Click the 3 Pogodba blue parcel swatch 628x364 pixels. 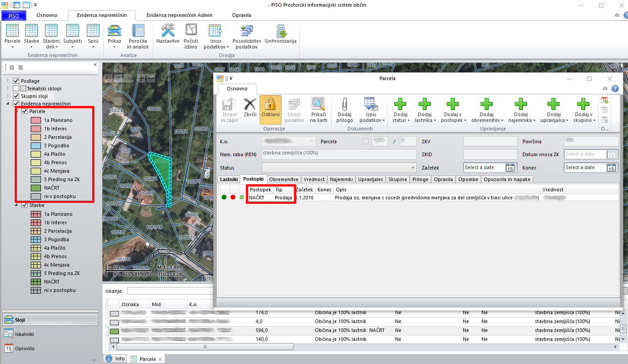(36, 146)
